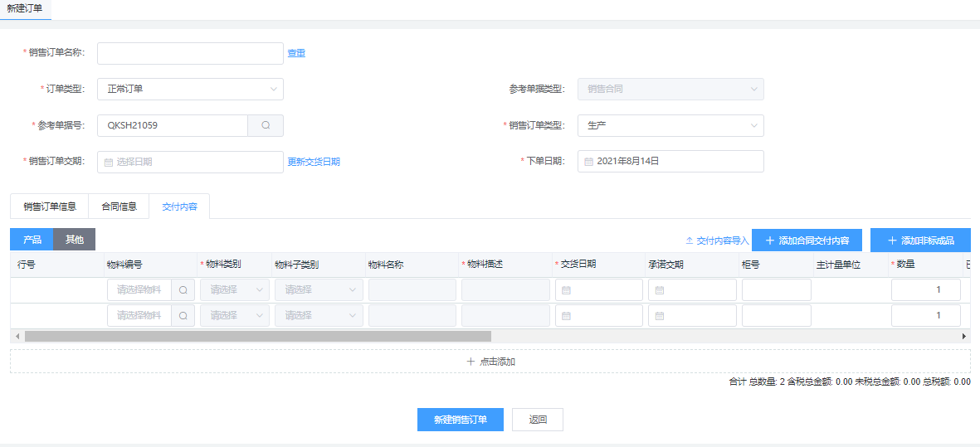Click horizontal scrollbar under table
This screenshot has width=980, height=447.
[257, 337]
